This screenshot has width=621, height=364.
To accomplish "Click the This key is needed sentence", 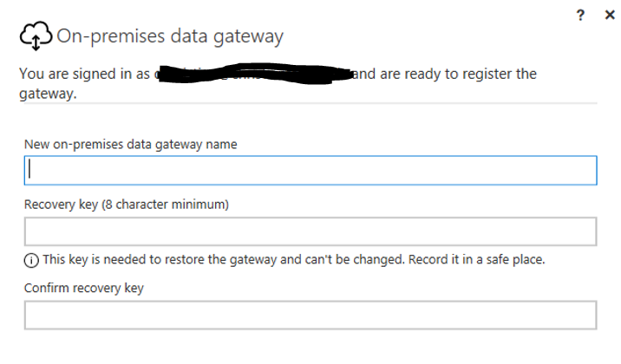I will click(x=224, y=259).
